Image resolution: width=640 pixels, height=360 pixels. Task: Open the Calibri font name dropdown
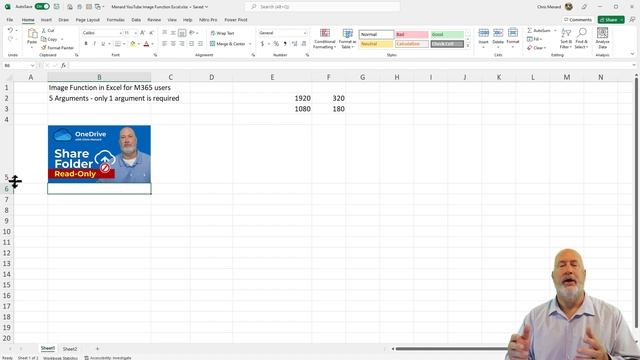[x=121, y=33]
